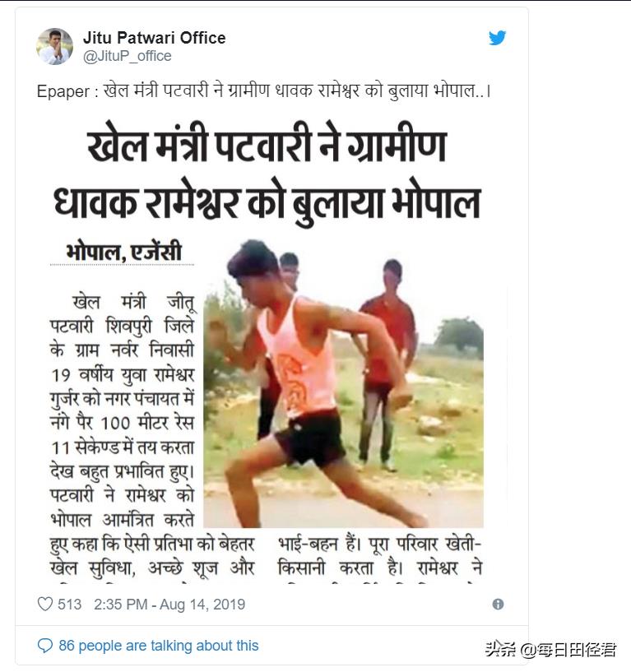Screen dimensions: 631x672
Task: Click the 513 likes count
Action: (x=69, y=605)
